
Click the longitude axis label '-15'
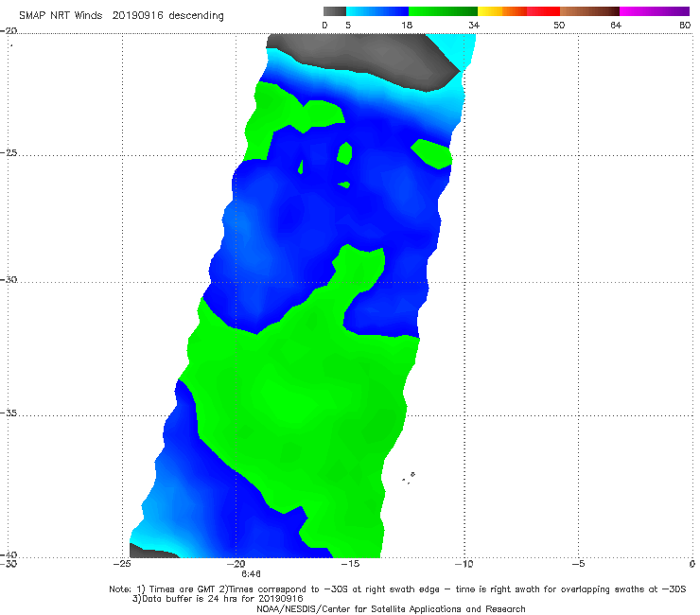click(350, 564)
